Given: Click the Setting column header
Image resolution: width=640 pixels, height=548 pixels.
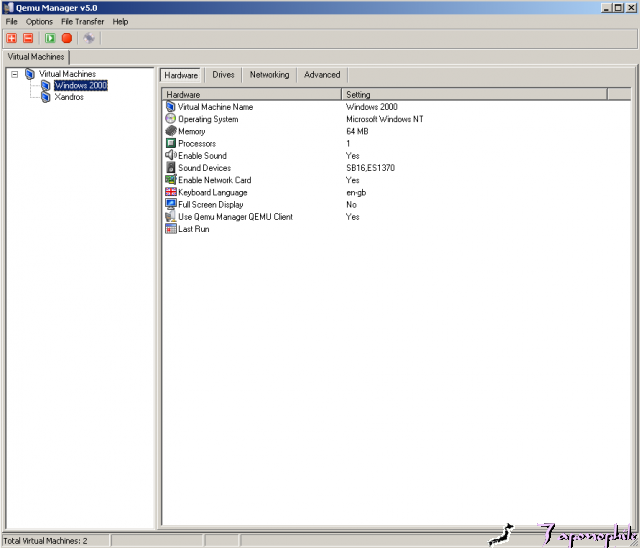Looking at the screenshot, I should click(x=475, y=94).
